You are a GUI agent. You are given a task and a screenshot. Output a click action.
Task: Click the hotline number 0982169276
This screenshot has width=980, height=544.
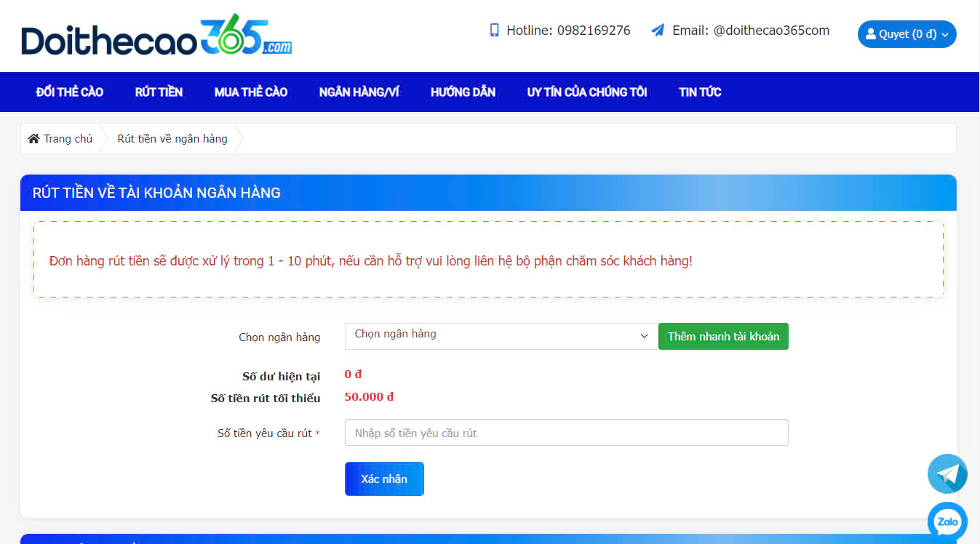point(594,31)
